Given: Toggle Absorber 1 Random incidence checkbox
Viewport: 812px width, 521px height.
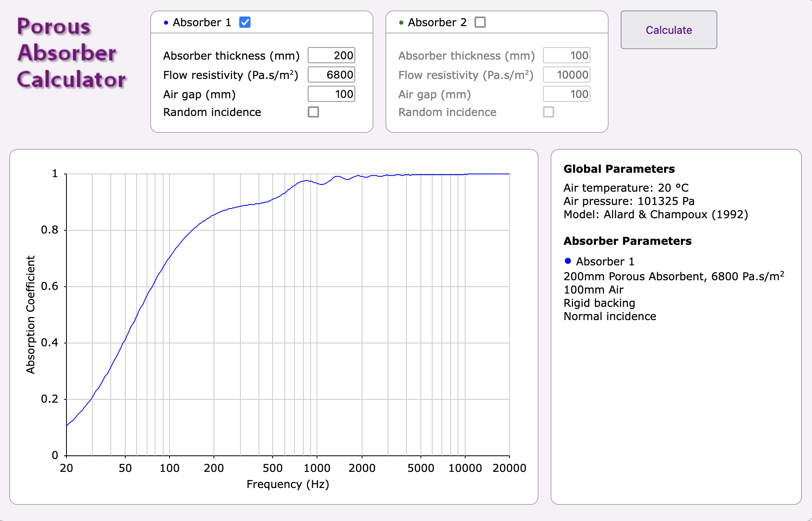Looking at the screenshot, I should tap(313, 112).
